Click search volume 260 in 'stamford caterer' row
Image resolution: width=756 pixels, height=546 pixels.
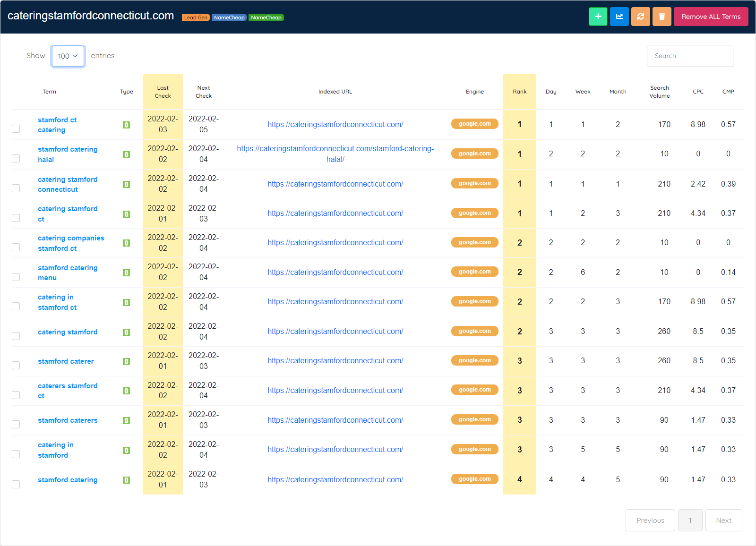click(x=664, y=360)
